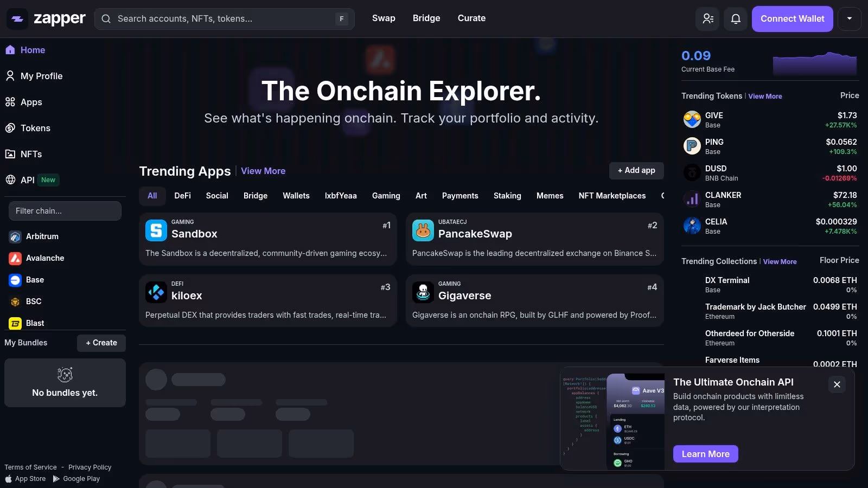
Task: Expand the dropdown next to Connect Wallet
Action: (x=850, y=18)
